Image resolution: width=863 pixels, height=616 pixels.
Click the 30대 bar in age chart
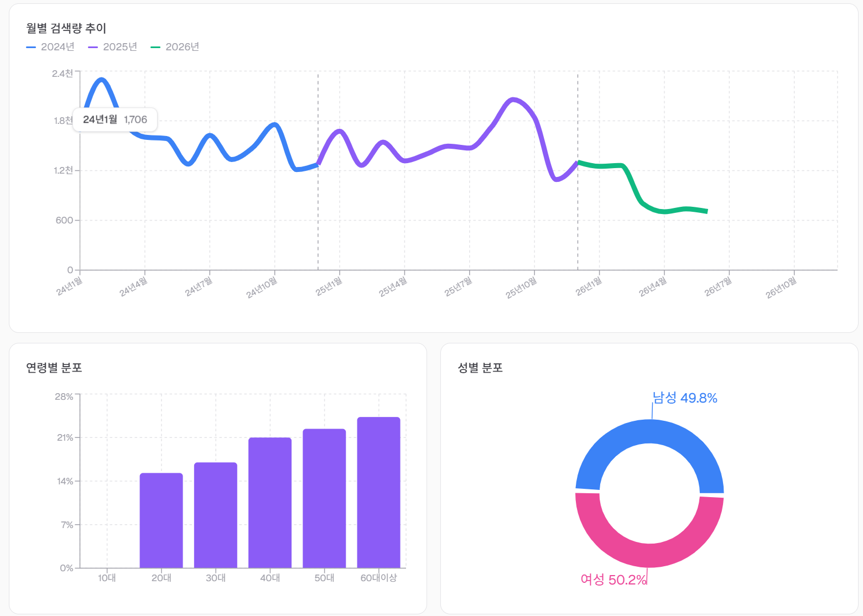216,515
